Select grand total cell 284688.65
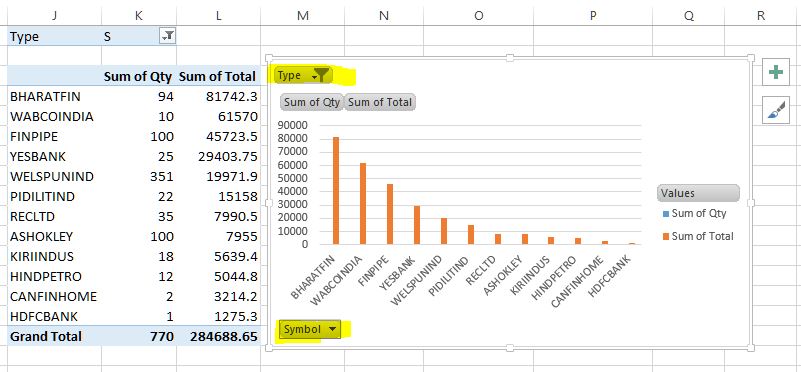Screen dimensions: 801x372 coord(219,336)
